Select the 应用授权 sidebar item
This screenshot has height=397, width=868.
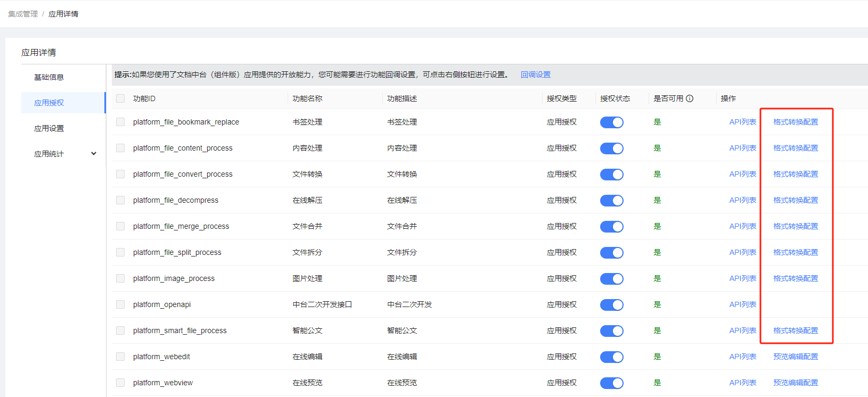click(x=49, y=103)
